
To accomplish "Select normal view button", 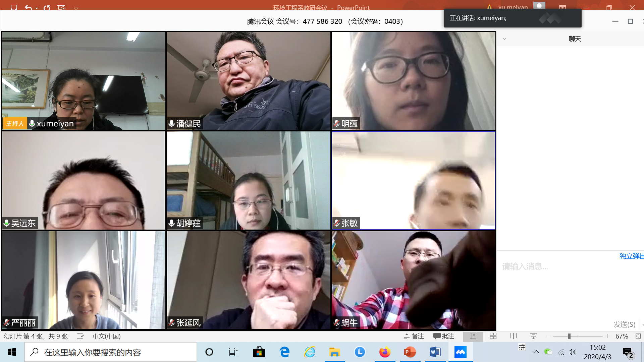I will coord(473,336).
